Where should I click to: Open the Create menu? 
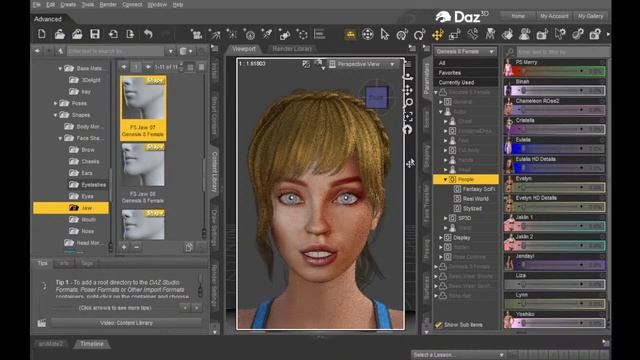pos(68,5)
